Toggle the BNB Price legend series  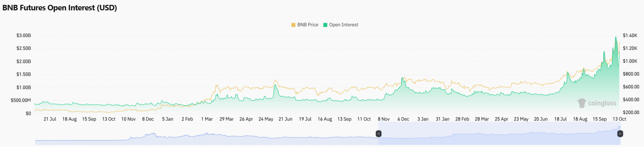pyautogui.click(x=305, y=25)
